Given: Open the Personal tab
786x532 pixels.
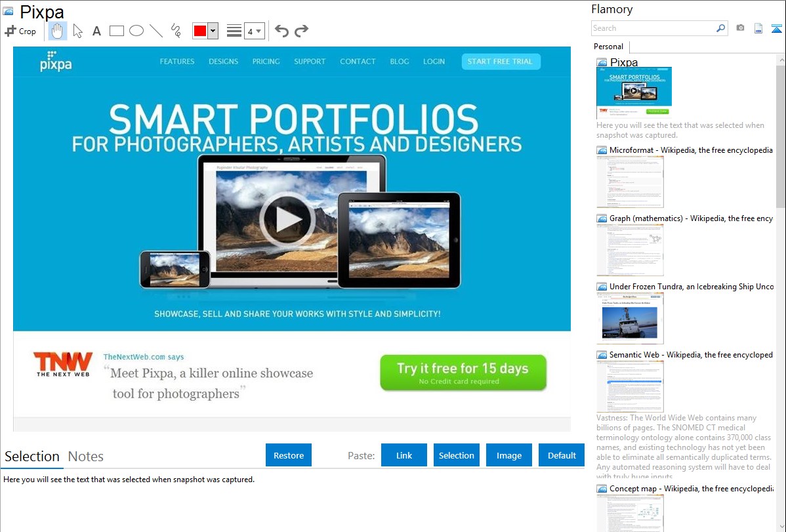Looking at the screenshot, I should coord(609,47).
